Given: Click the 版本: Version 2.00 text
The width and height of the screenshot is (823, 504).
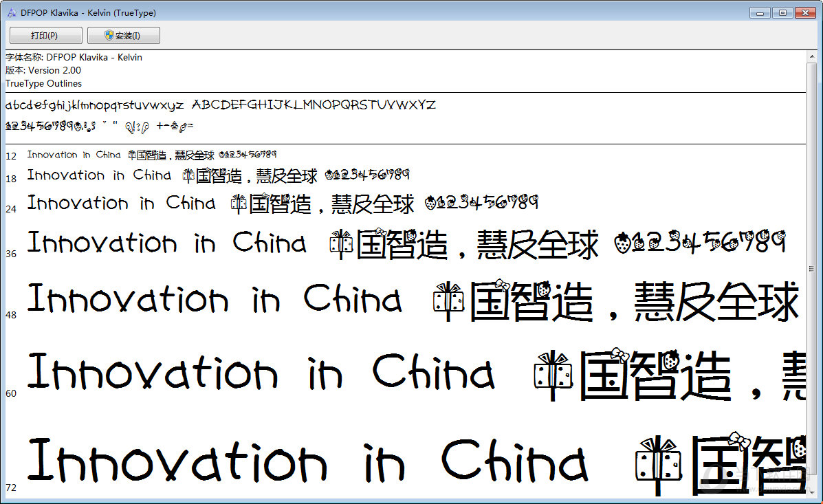Looking at the screenshot, I should [43, 70].
